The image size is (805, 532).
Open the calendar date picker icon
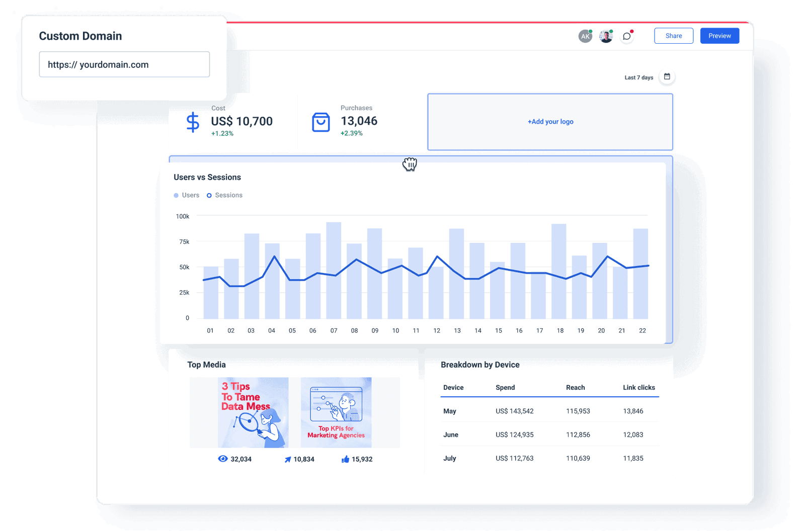pos(667,76)
